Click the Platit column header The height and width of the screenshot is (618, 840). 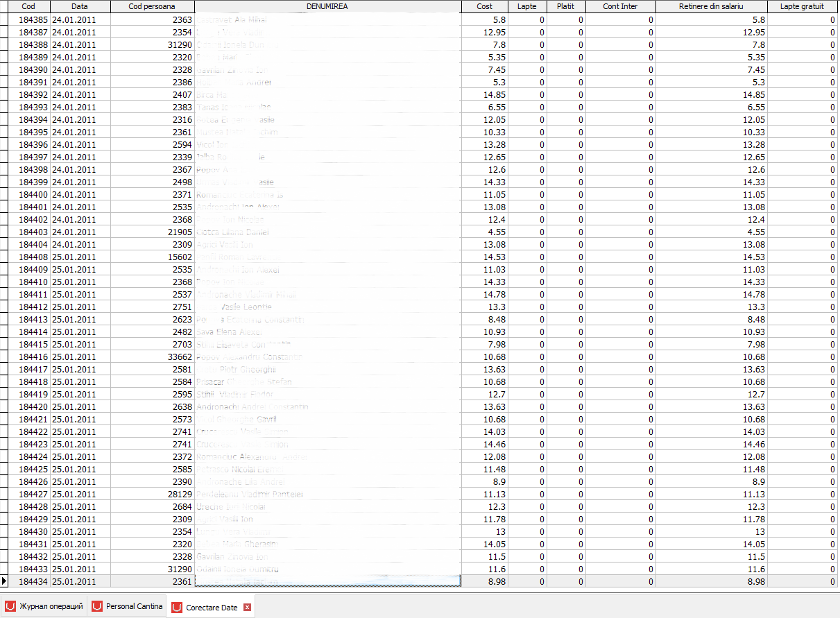tap(566, 6)
